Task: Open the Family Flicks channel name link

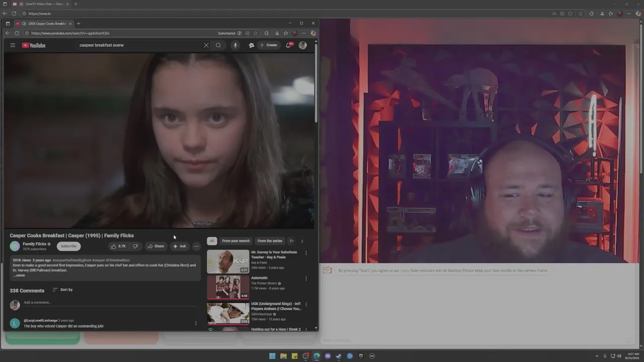Action: 34,244
